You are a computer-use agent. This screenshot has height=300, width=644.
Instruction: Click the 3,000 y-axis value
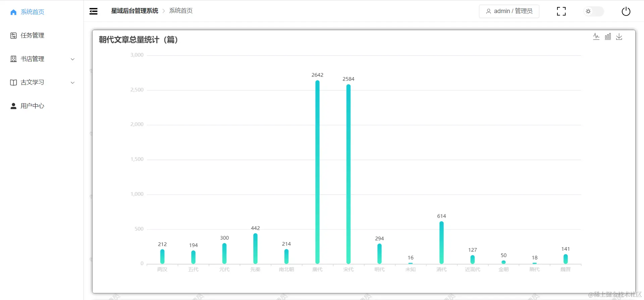137,55
